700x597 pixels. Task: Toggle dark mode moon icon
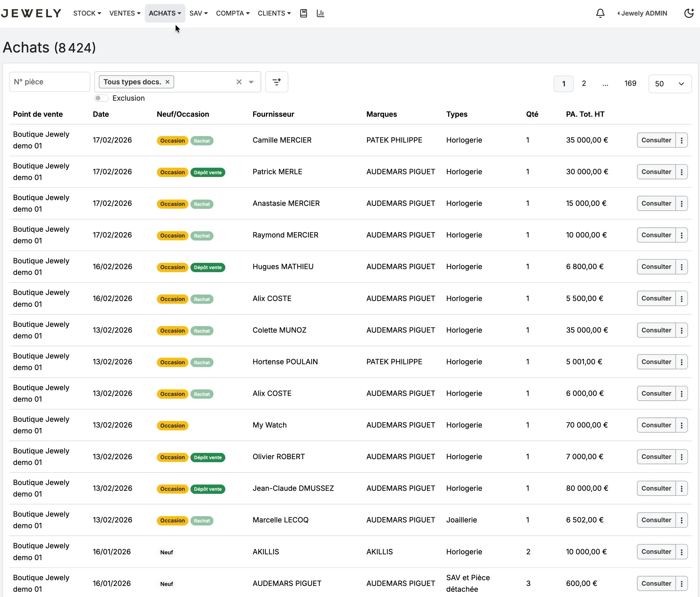click(688, 13)
